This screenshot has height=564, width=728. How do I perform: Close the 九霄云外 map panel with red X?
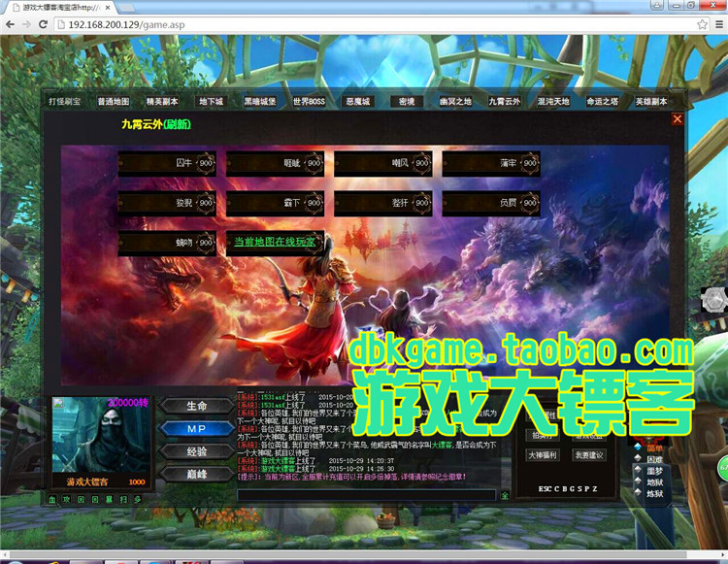tap(678, 119)
